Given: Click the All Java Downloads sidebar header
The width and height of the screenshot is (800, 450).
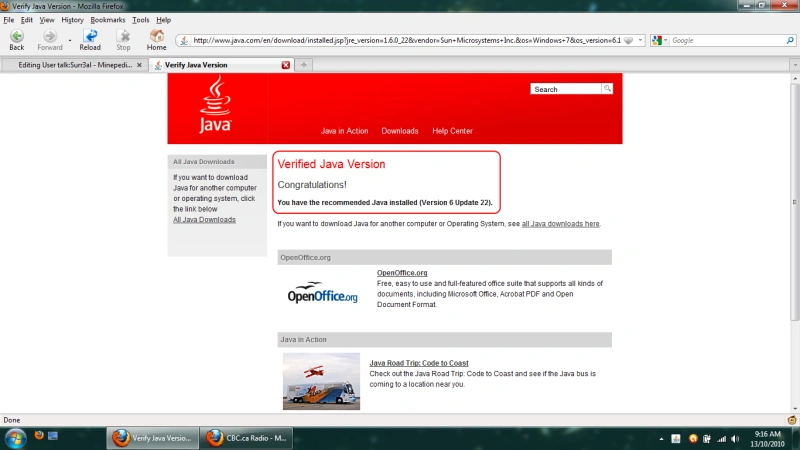Looking at the screenshot, I should point(217,162).
